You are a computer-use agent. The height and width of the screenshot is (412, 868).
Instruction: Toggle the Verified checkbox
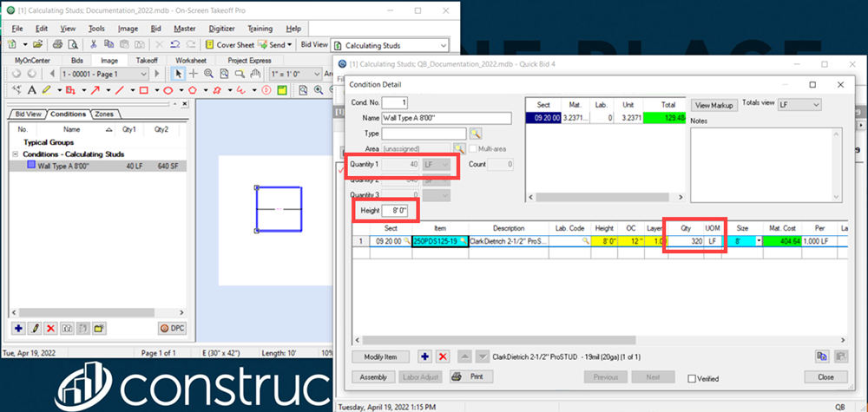tap(691, 378)
